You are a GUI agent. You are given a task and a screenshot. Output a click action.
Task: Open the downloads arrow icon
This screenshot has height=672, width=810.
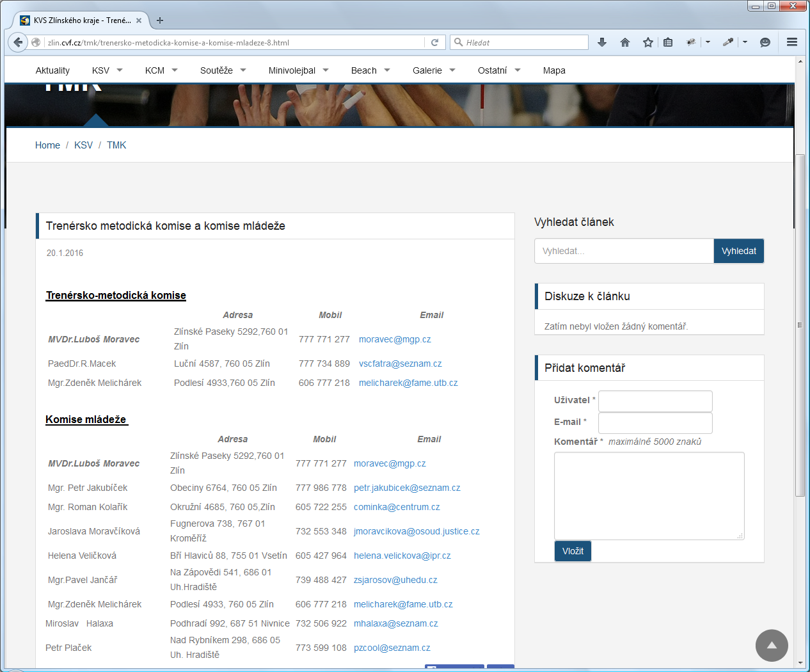[x=602, y=42]
